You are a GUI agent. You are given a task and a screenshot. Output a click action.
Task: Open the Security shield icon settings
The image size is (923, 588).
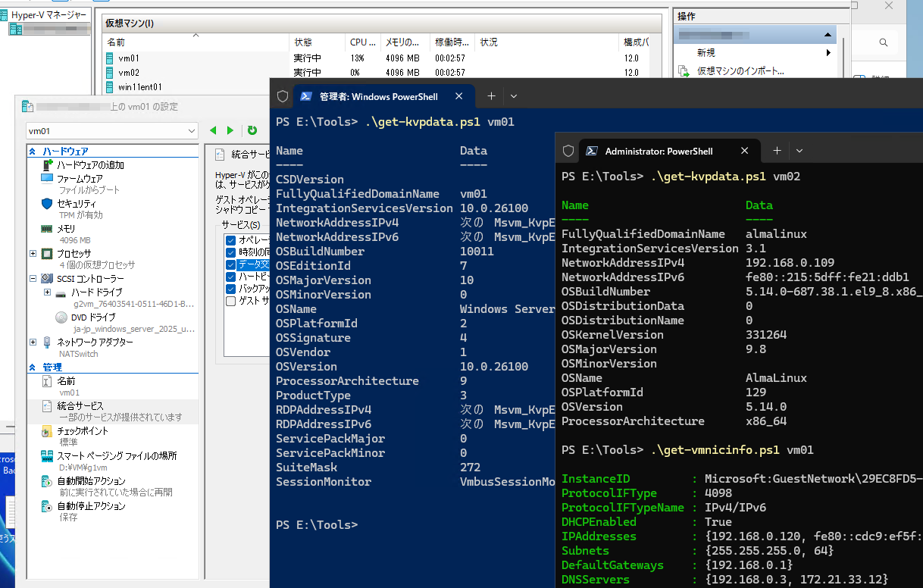[47, 204]
